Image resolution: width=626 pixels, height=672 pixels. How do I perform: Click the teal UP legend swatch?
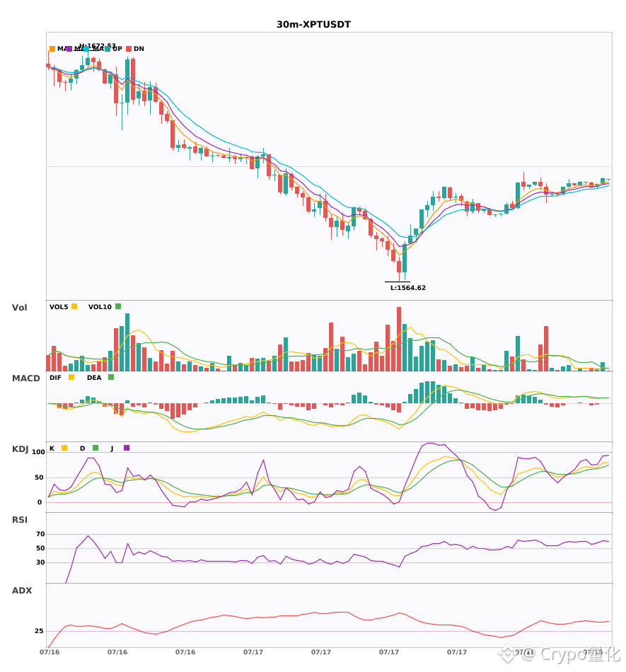click(108, 49)
